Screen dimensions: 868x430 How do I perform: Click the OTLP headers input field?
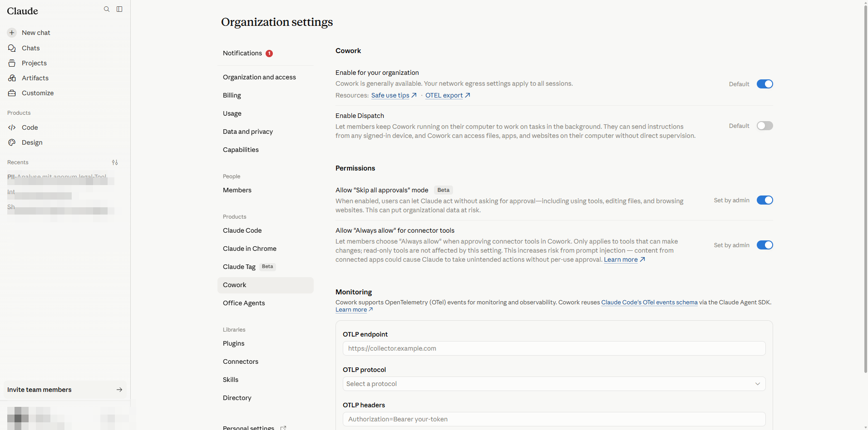point(554,419)
